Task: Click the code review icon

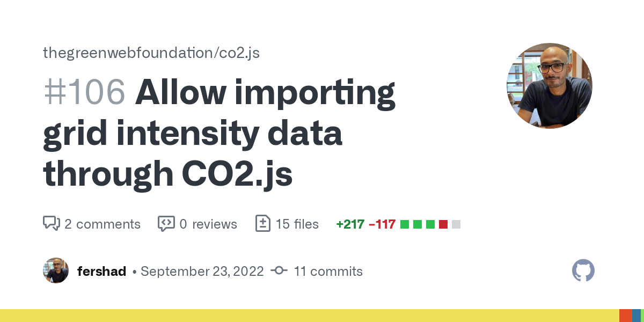Action: coord(166,224)
